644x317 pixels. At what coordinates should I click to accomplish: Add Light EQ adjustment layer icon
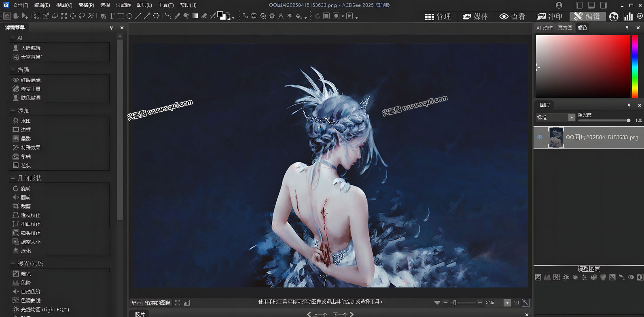[x=566, y=277]
